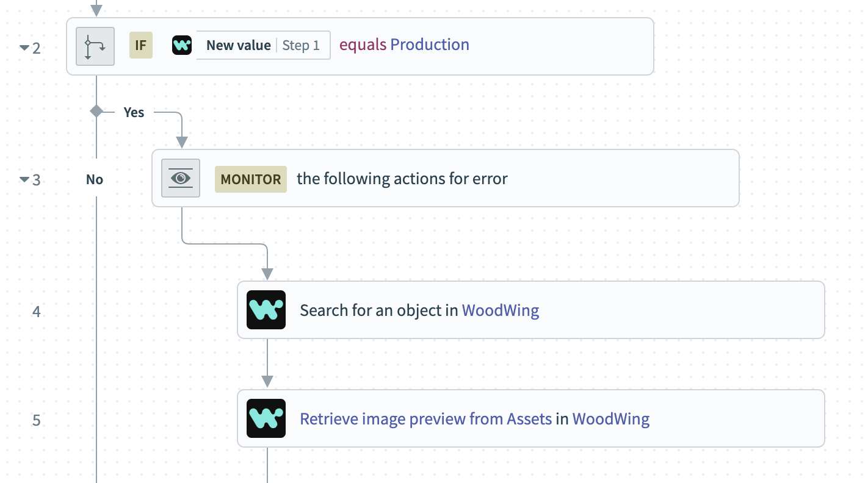This screenshot has width=868, height=483.
Task: Click the equals operator in the condition
Action: pyautogui.click(x=363, y=45)
